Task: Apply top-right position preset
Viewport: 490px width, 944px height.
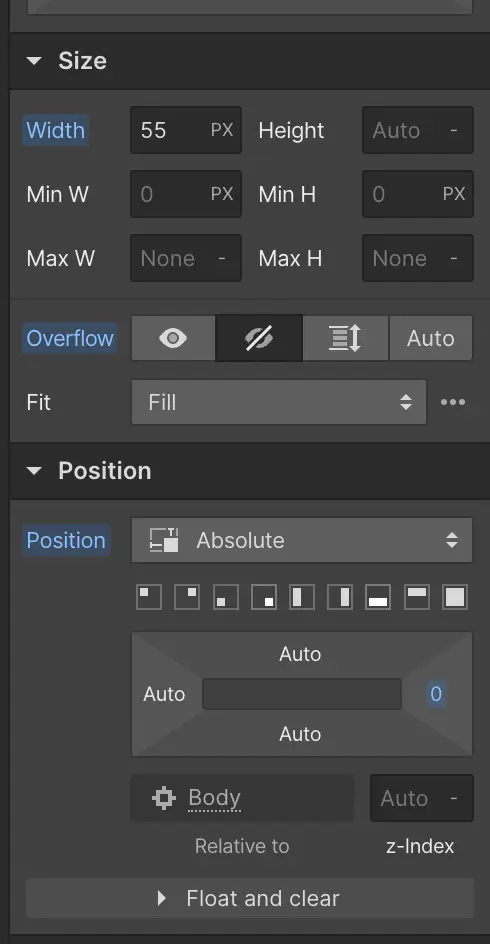Action: 187,597
